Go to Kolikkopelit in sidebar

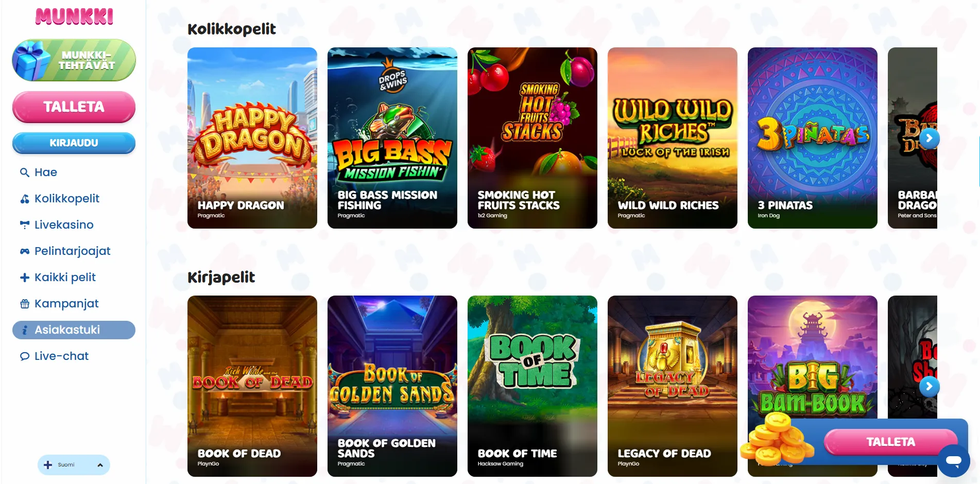click(x=66, y=199)
